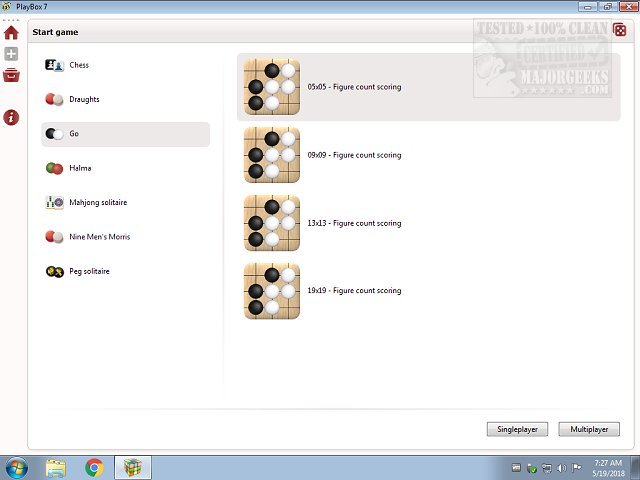Open the red archive box sidebar icon
The image size is (640, 480).
click(11, 75)
